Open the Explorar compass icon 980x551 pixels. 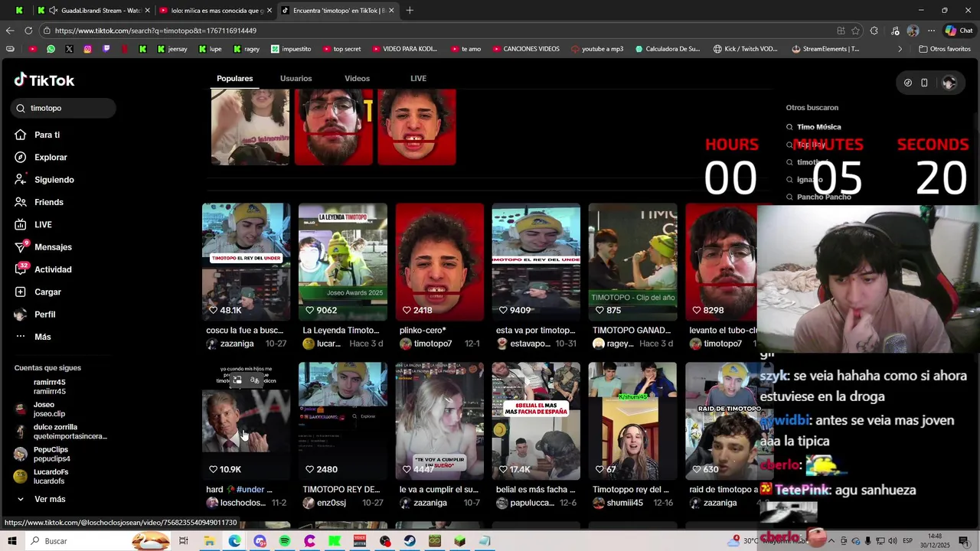(x=21, y=157)
